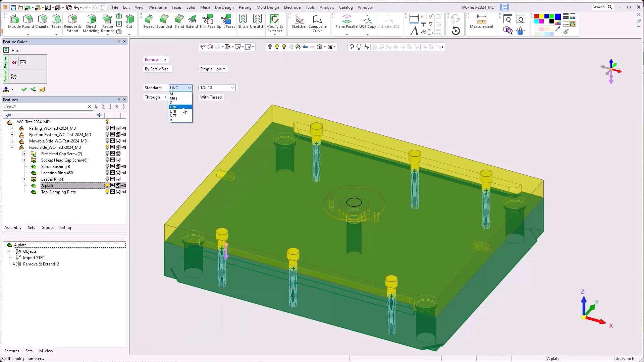The height and width of the screenshot is (362, 644).
Task: Pick the red color swatch
Action: coord(536,16)
